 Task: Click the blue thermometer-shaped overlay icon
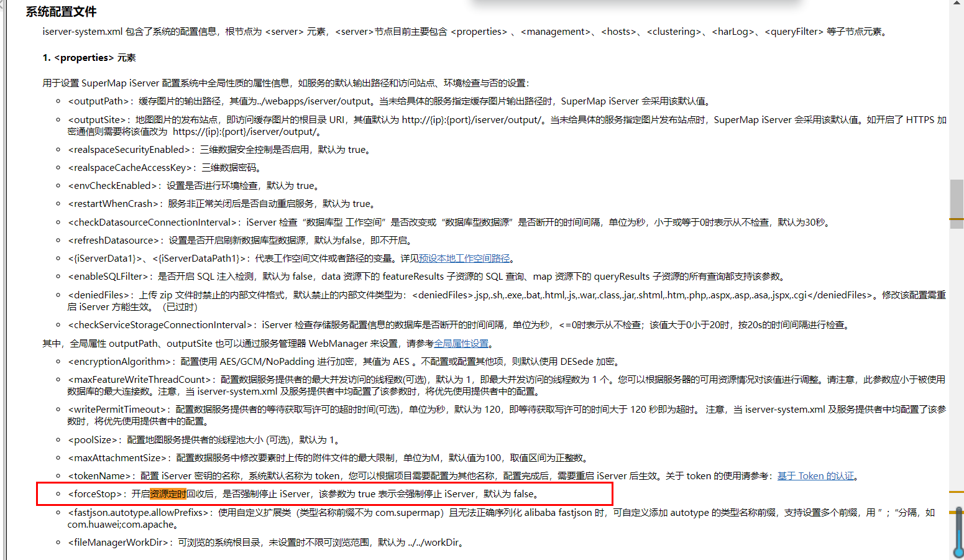pos(958,531)
